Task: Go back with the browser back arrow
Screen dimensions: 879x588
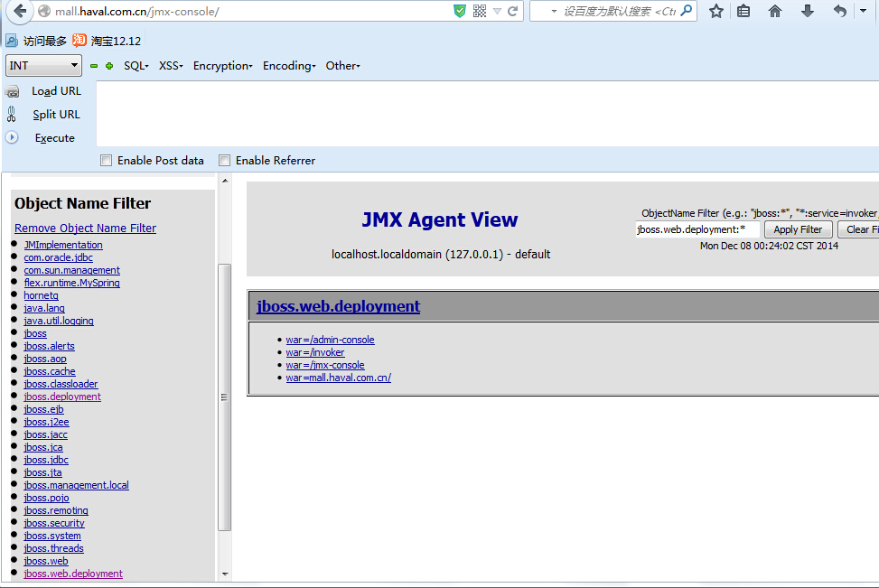Action: point(20,11)
